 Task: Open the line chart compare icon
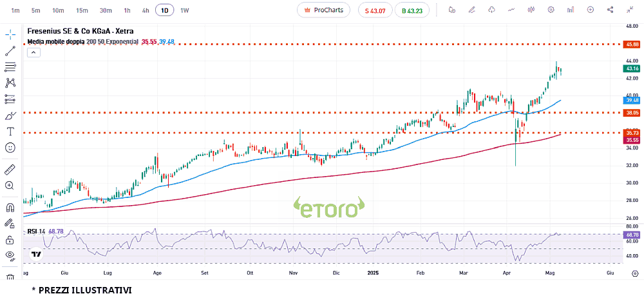(511, 10)
